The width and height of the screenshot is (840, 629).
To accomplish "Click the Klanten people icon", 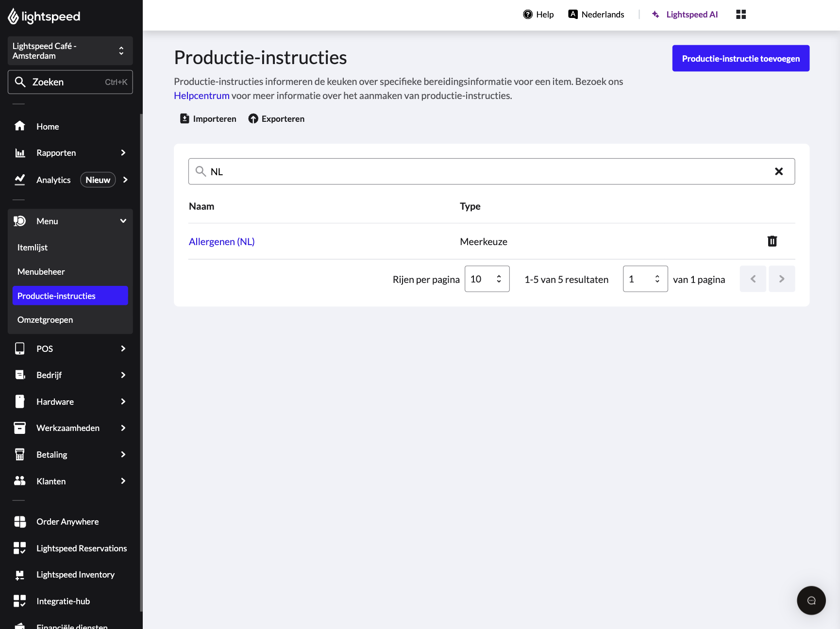I will (19, 481).
